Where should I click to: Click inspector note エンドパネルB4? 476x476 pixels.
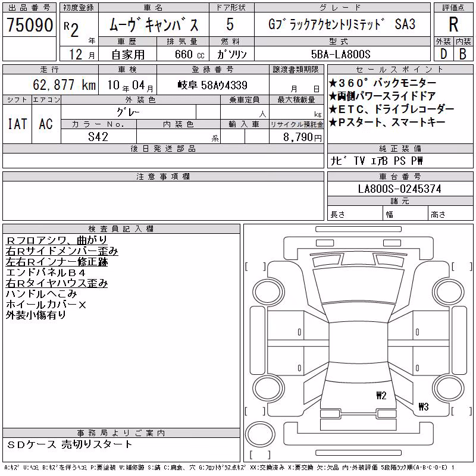(46, 273)
